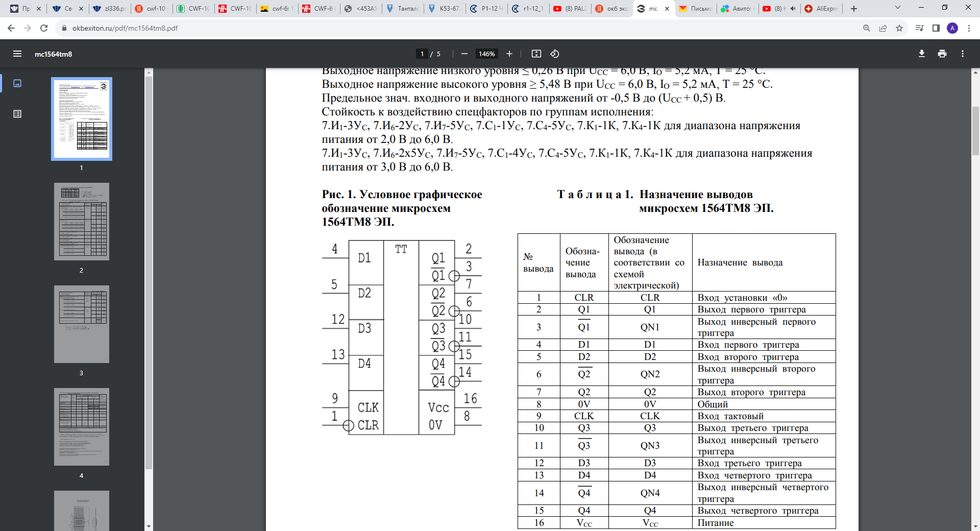Zoom out the PDF with minus button
The height and width of the screenshot is (531, 980).
[x=464, y=54]
